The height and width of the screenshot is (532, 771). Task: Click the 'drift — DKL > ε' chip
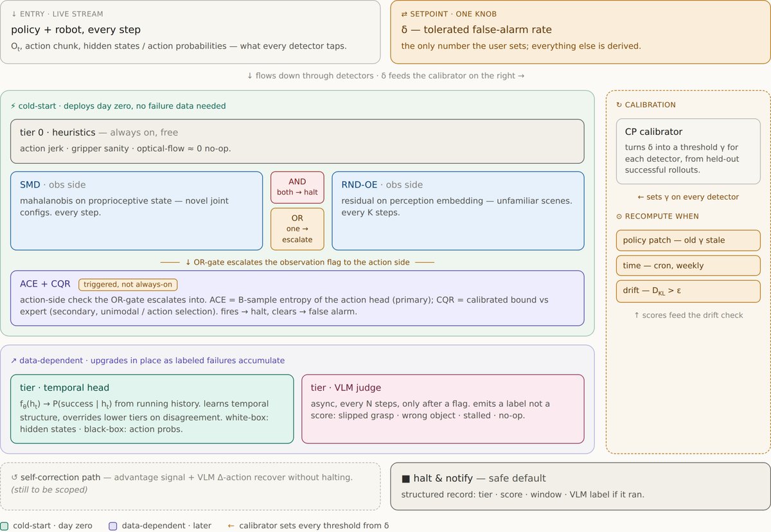click(688, 290)
